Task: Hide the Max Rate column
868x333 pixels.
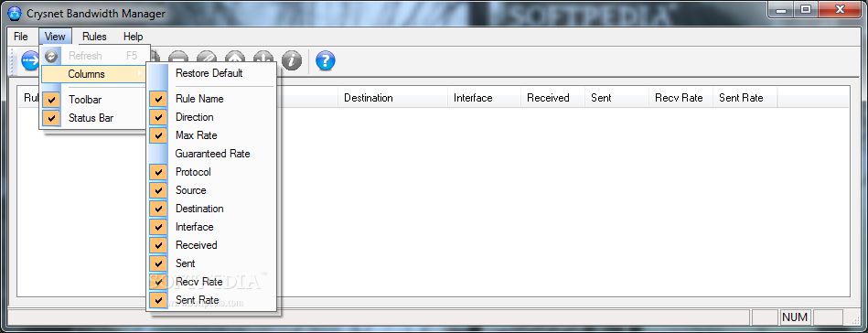Action: 211,135
